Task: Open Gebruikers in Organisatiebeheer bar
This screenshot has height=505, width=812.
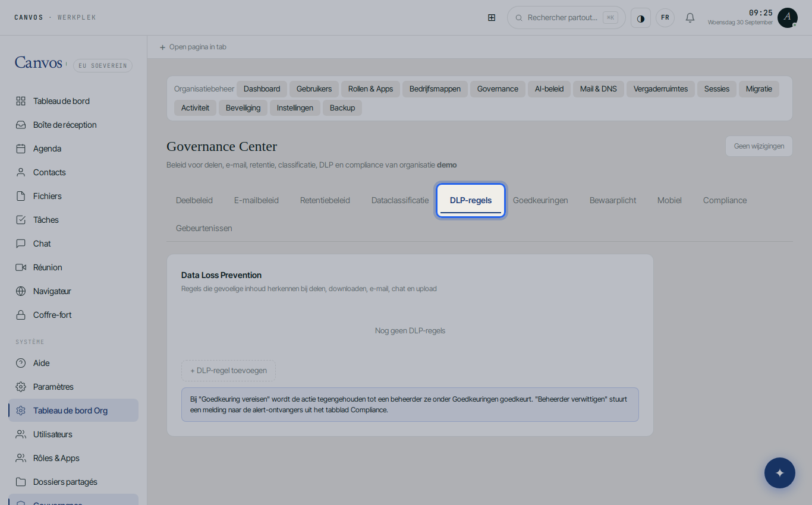Action: [314, 89]
